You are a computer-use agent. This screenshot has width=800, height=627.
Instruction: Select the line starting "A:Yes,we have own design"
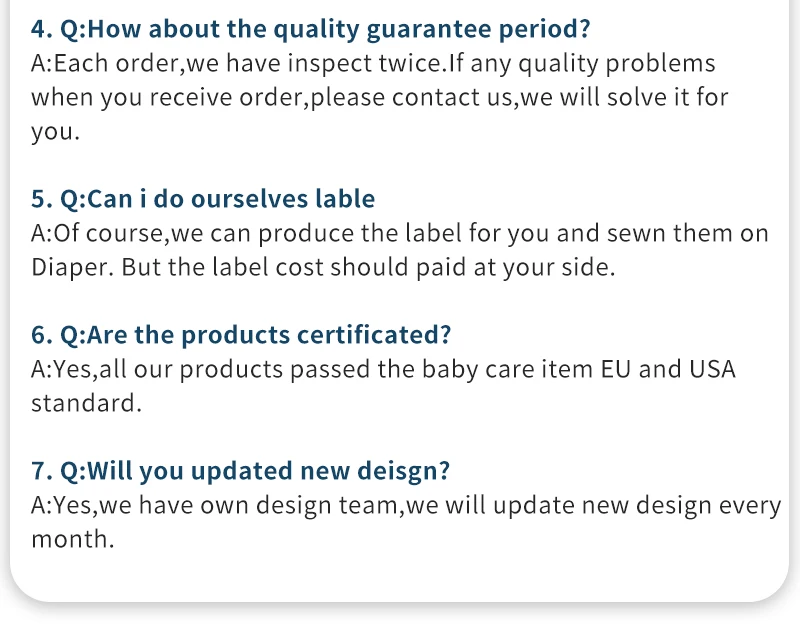(x=405, y=505)
